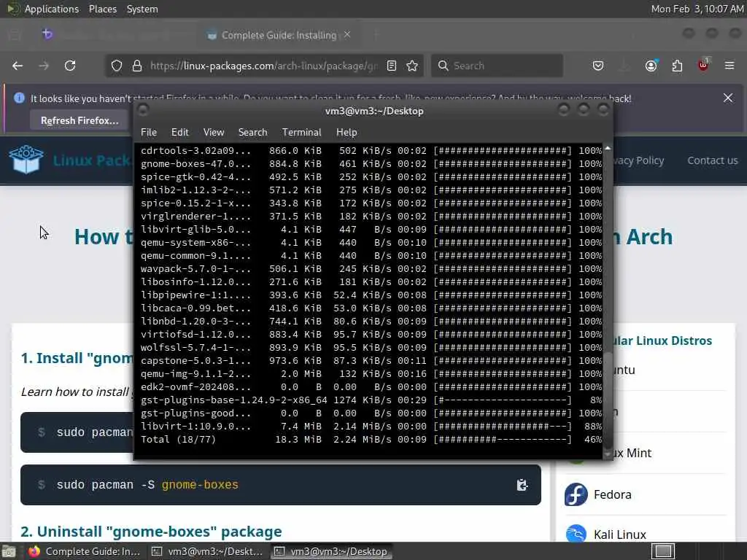
Task: Open the Kali Linux link
Action: point(619,534)
